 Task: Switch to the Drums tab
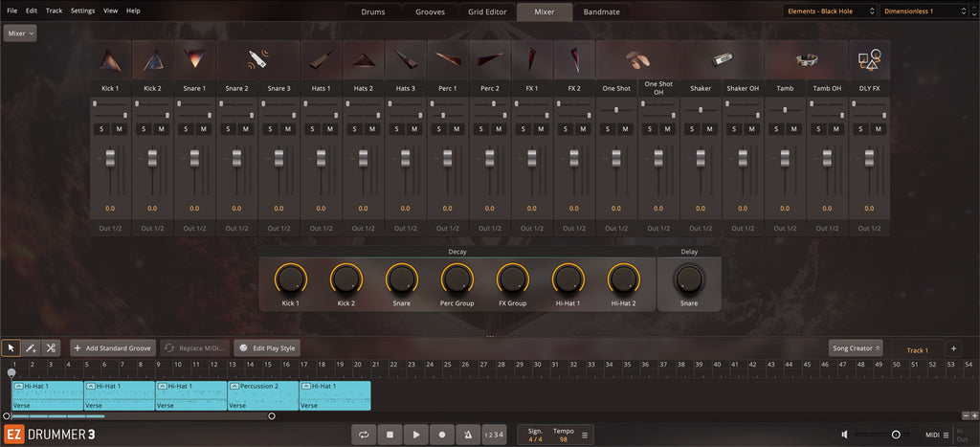coord(373,11)
